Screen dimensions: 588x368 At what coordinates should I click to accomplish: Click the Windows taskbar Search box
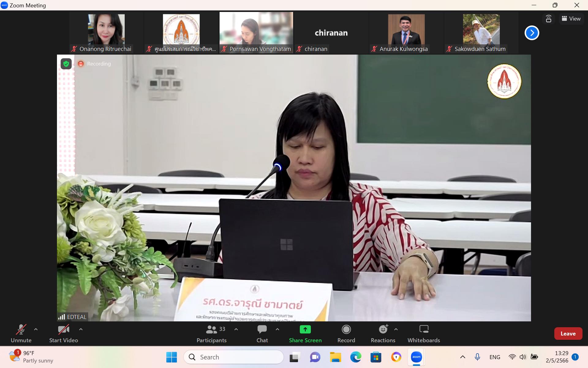tap(233, 357)
